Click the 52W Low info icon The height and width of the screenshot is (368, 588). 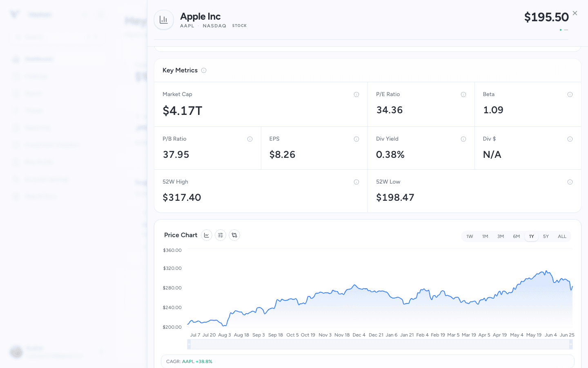point(570,182)
